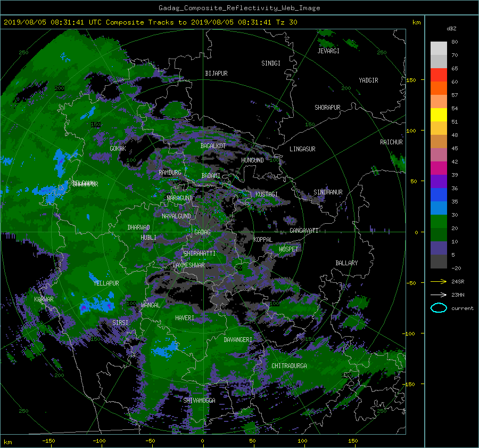
Task: Click the -150 km bottom axis tick label
Action: click(x=48, y=441)
